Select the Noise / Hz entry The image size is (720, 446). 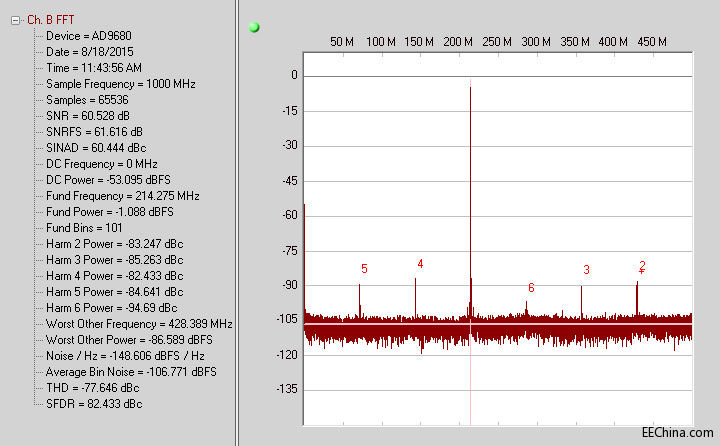coord(125,356)
